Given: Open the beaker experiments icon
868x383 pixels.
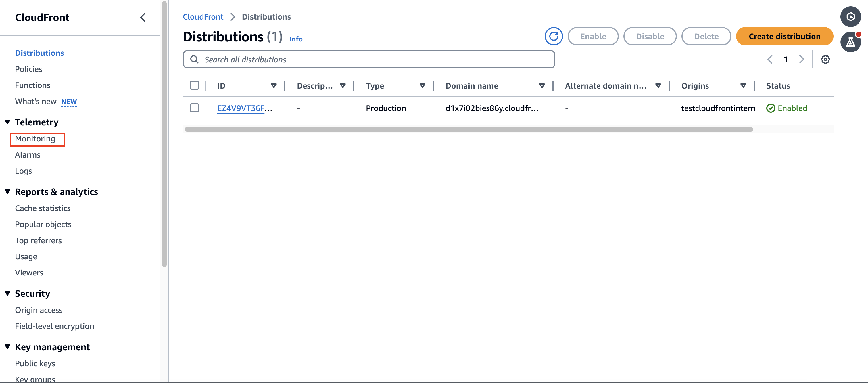Looking at the screenshot, I should click(850, 41).
